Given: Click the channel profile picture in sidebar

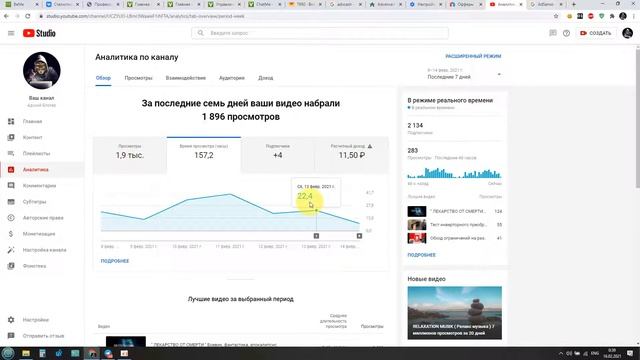Looking at the screenshot, I should (x=42, y=71).
